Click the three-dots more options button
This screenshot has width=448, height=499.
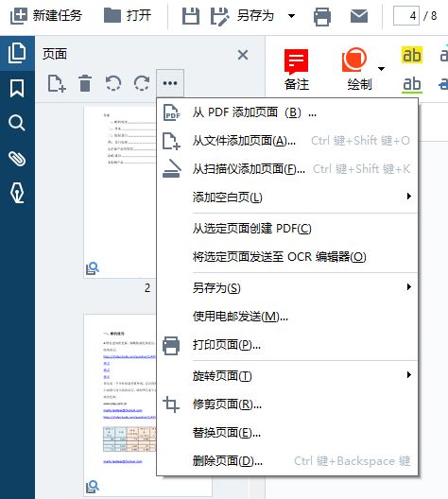[x=170, y=83]
